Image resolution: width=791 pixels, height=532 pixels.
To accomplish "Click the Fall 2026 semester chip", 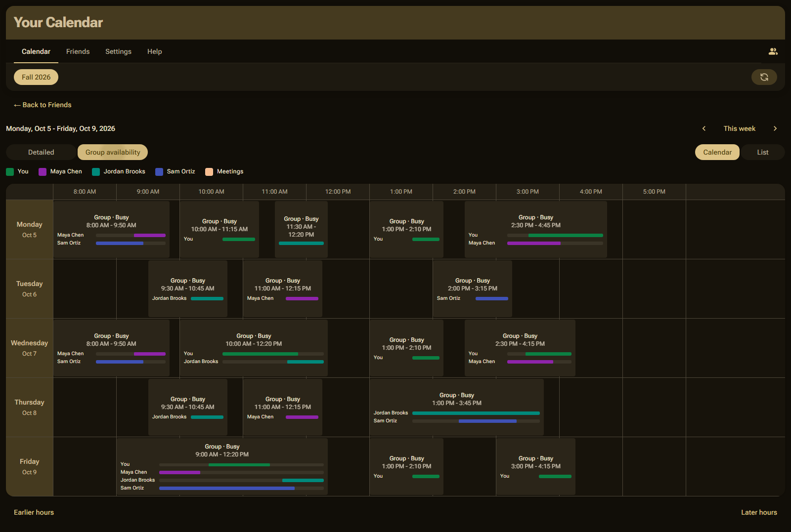I will (36, 77).
